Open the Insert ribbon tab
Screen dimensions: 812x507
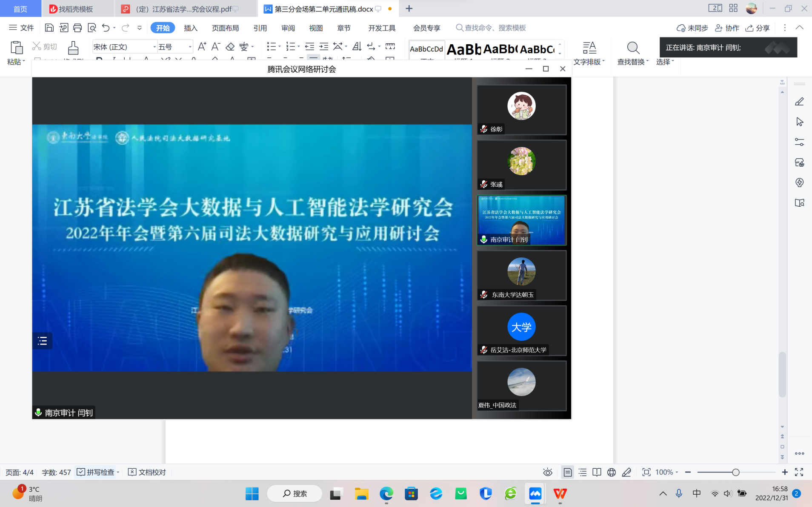tap(191, 28)
